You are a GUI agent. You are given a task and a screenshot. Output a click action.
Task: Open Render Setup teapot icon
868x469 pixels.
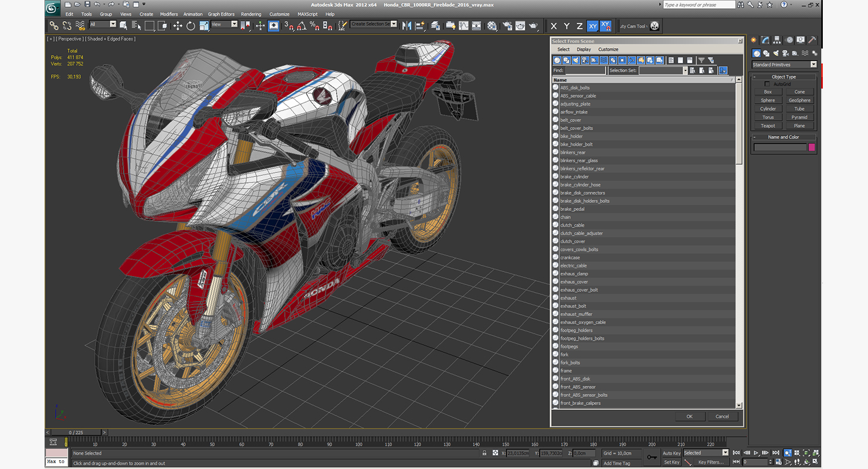coord(507,26)
